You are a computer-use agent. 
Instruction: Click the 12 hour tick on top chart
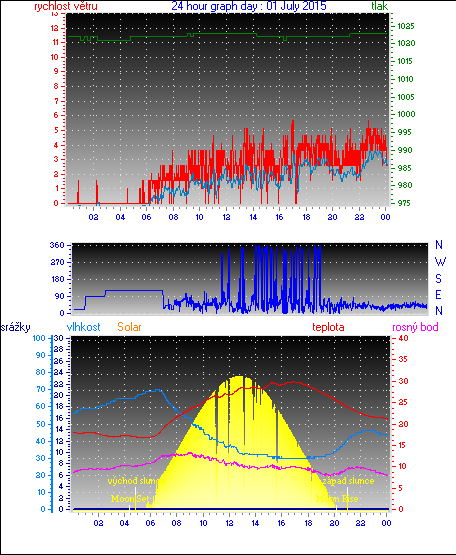pos(226,217)
